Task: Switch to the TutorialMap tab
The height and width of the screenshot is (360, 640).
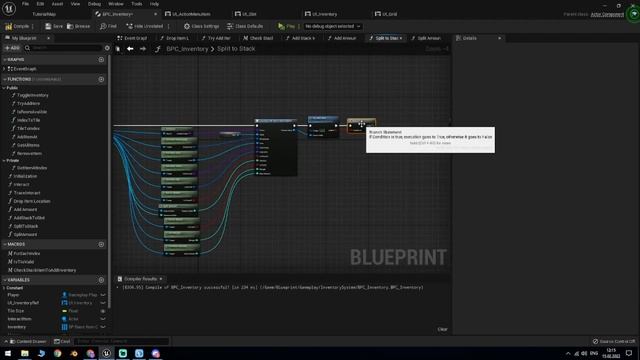Action: 44,14
